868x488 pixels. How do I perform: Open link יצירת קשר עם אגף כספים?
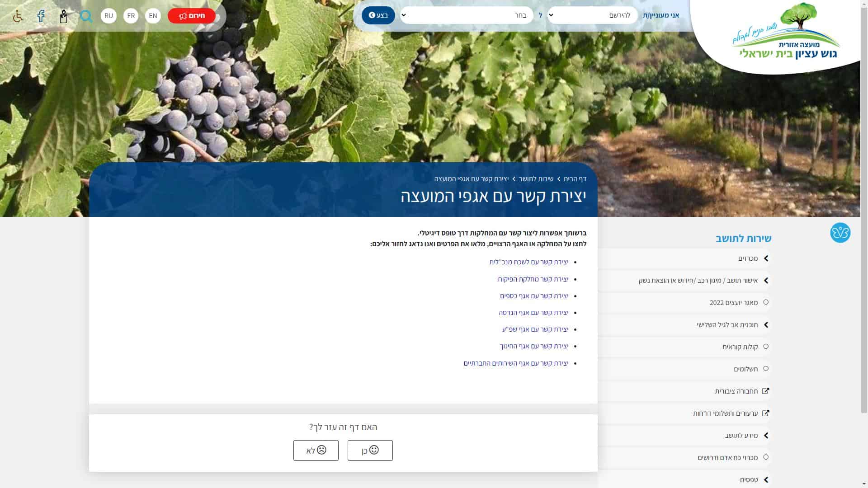[534, 296]
